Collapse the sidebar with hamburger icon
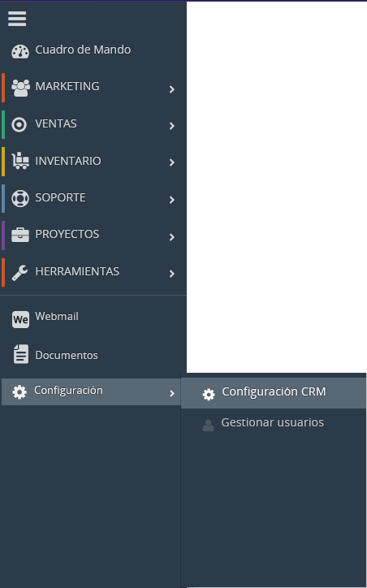The width and height of the screenshot is (367, 588). tap(17, 19)
